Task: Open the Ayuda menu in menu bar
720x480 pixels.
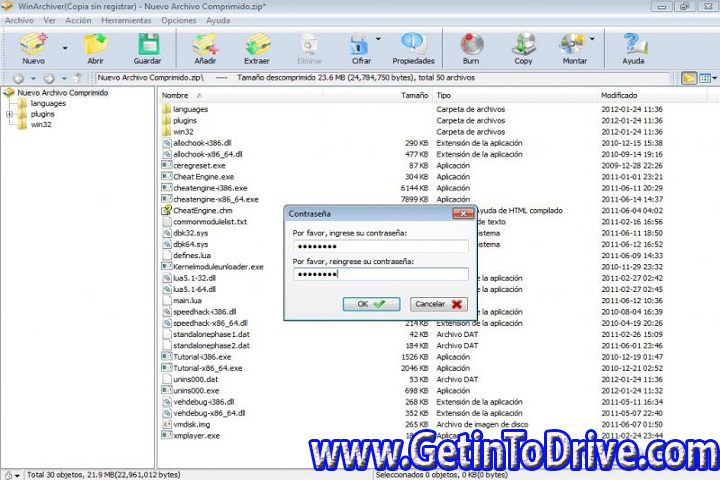Action: (218, 21)
